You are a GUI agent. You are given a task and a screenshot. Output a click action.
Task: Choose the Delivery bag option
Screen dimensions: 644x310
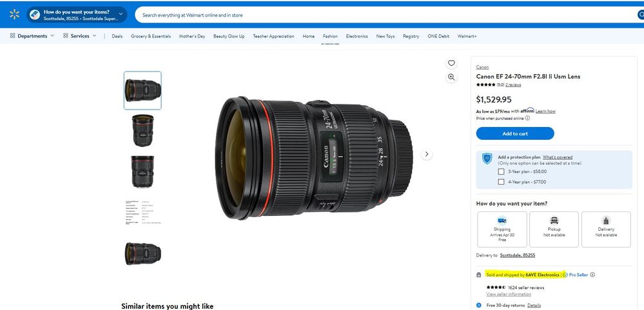coord(606,229)
